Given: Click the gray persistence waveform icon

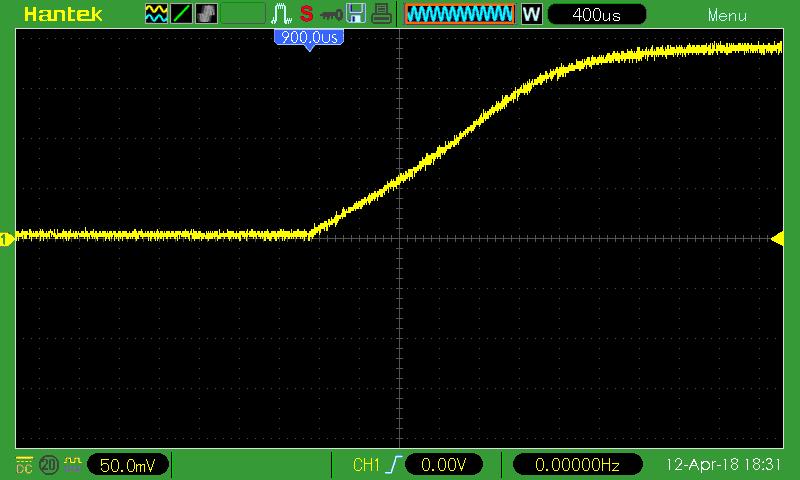Looking at the screenshot, I should pyautogui.click(x=206, y=14).
